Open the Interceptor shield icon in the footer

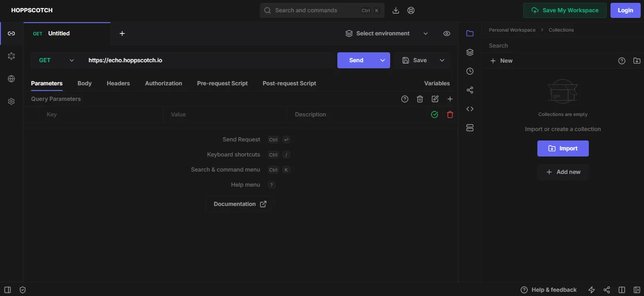(23, 290)
